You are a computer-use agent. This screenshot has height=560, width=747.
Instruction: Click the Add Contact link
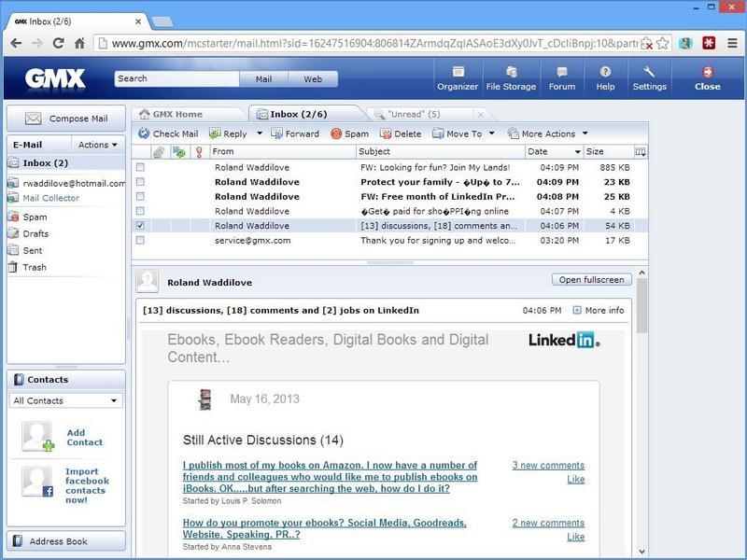pos(84,437)
